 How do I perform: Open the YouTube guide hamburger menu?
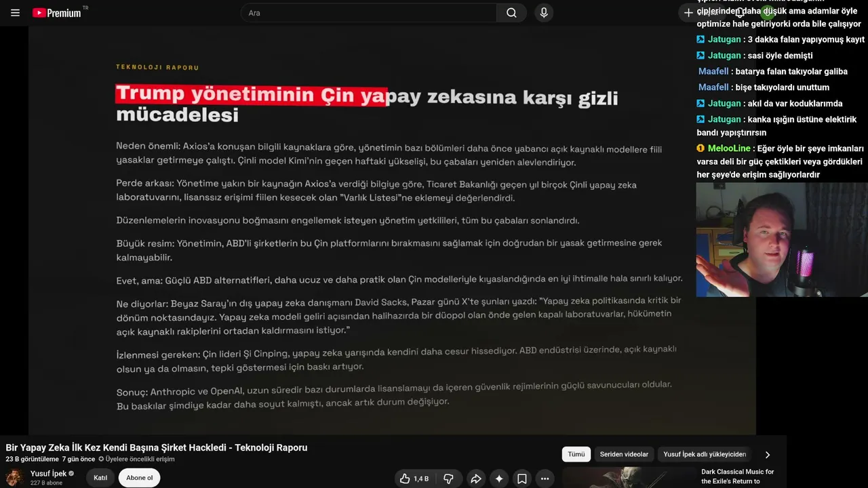[15, 13]
